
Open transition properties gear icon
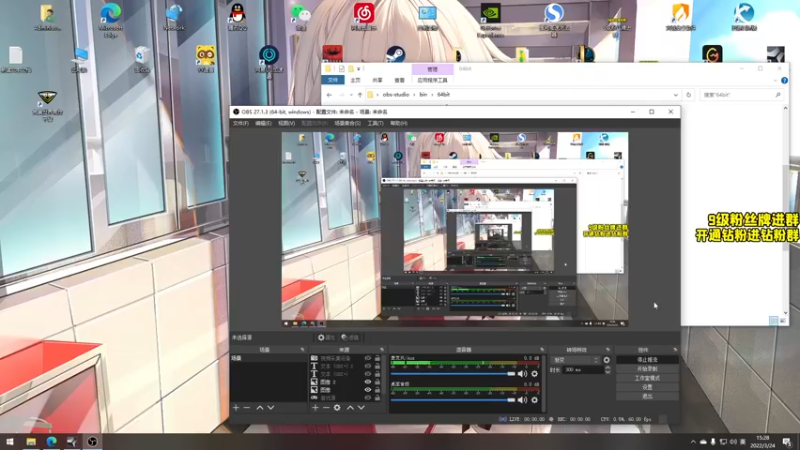[x=607, y=360]
